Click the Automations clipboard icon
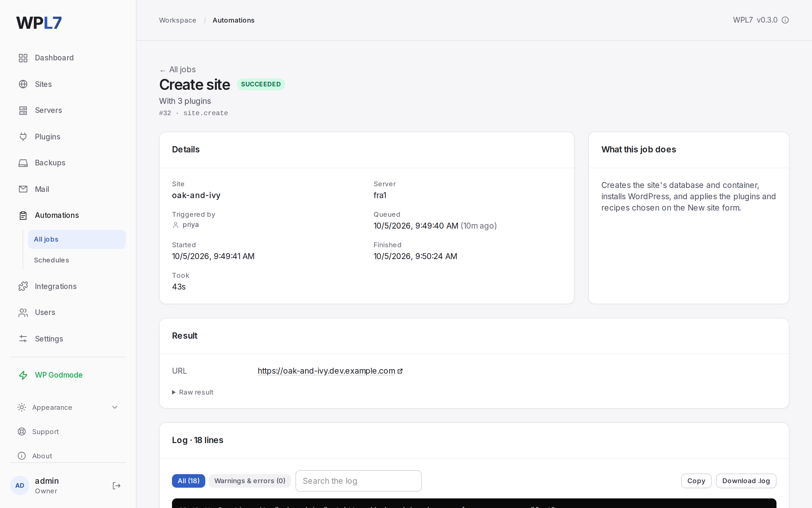The width and height of the screenshot is (812, 508). pos(23,215)
